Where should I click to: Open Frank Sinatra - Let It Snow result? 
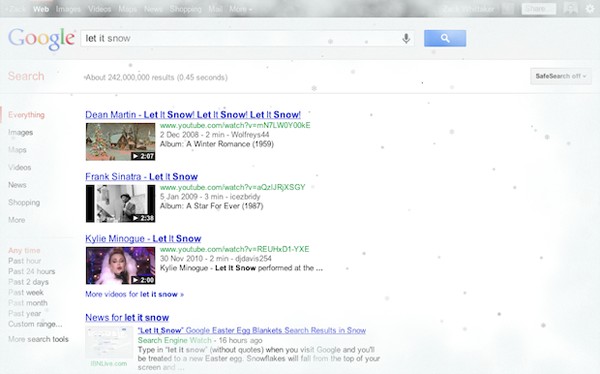coord(142,176)
